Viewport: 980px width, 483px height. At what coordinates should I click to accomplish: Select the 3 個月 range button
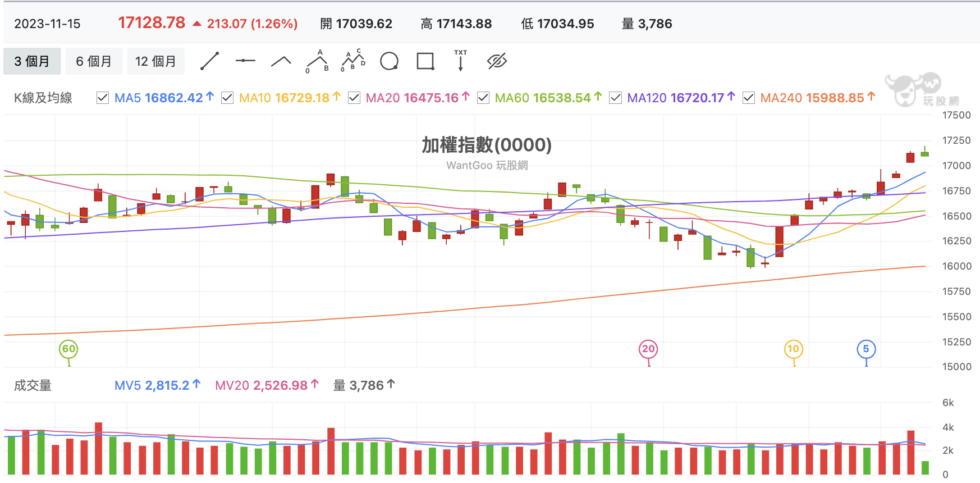click(32, 61)
